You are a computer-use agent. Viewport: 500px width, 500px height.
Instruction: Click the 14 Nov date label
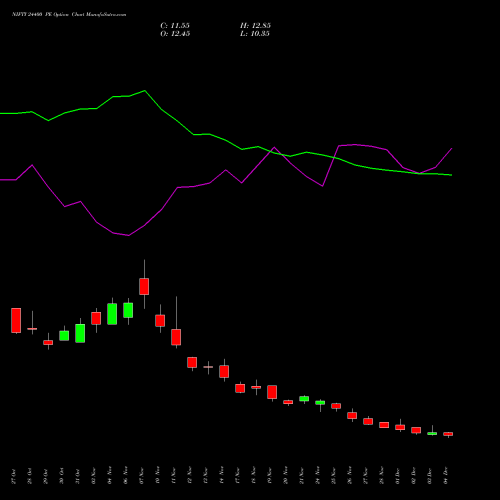pos(222,476)
